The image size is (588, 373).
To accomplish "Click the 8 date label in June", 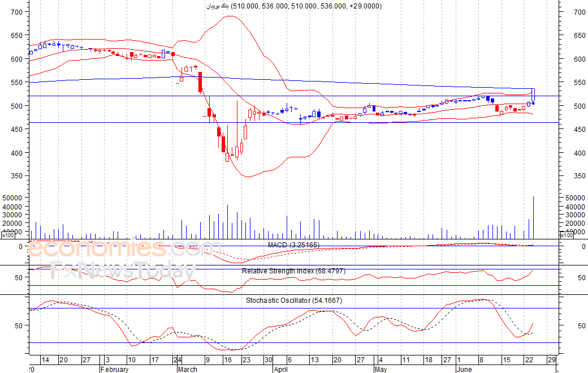I will [482, 360].
